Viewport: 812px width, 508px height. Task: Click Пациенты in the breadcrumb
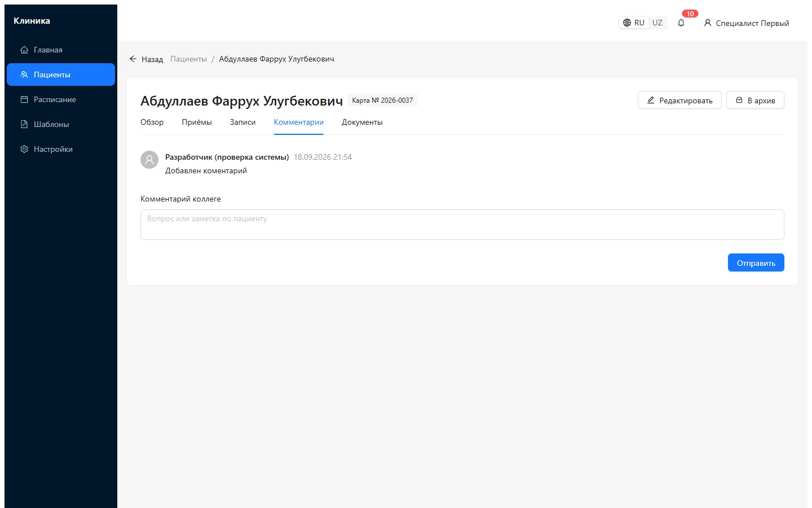click(x=189, y=59)
